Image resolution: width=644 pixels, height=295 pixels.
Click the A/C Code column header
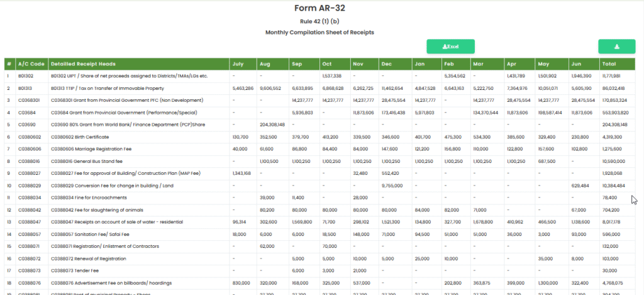[x=30, y=64]
